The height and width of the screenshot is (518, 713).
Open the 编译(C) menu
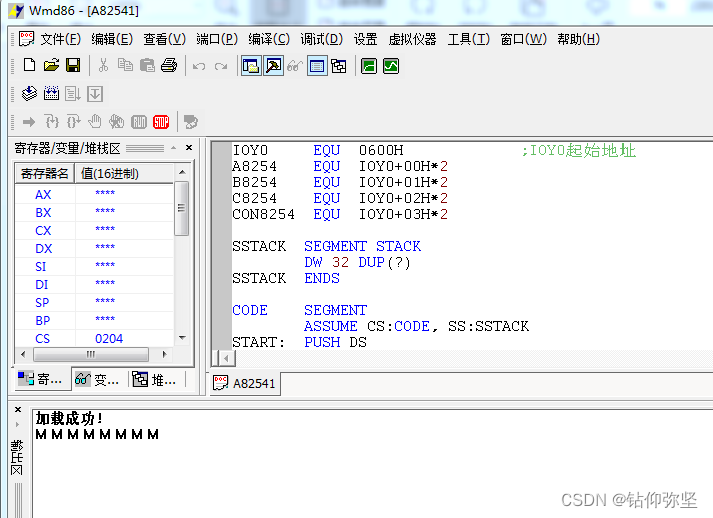tap(269, 39)
